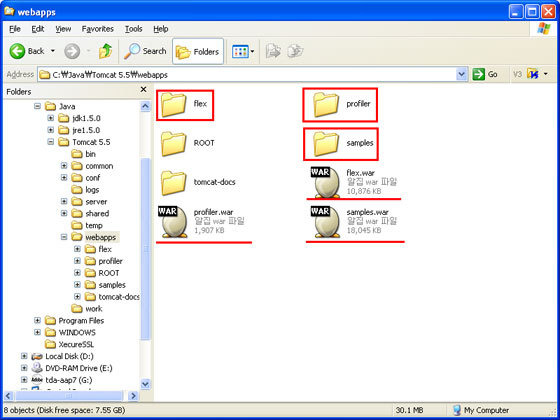Expand the shared folder node
560x420 pixels.
click(x=64, y=213)
